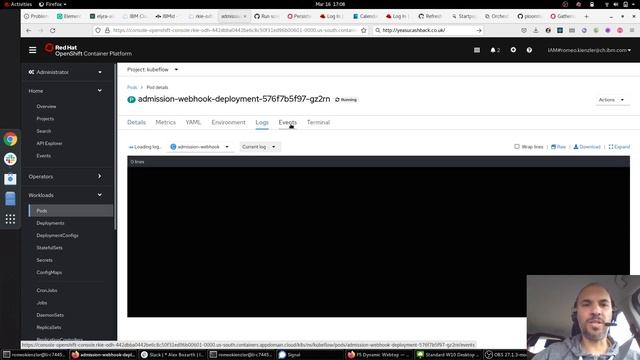
Task: Download the pod log
Action: (587, 147)
